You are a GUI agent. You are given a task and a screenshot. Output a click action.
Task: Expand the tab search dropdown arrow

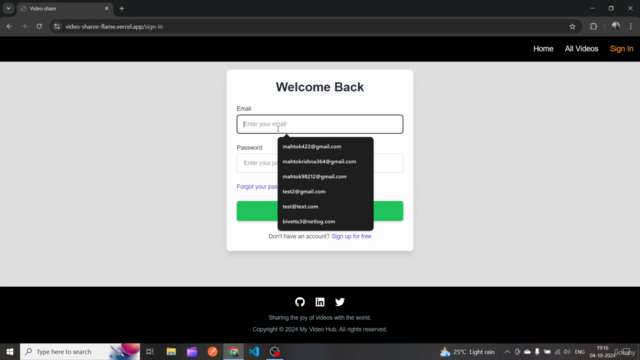(x=8, y=8)
